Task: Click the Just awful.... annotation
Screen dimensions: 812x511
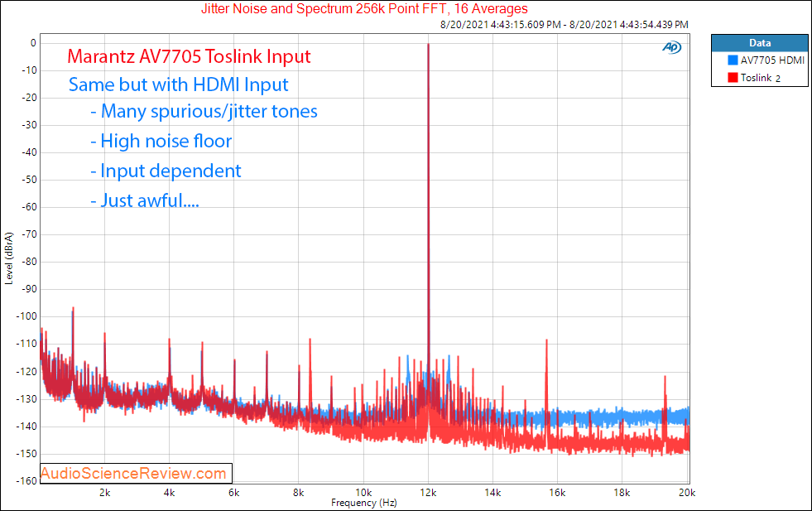Action: [x=145, y=200]
